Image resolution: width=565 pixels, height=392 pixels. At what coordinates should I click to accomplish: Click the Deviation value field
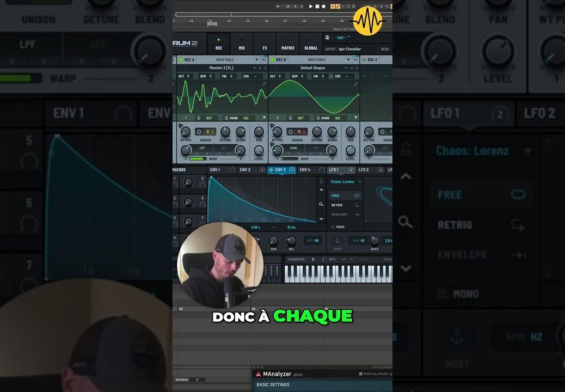coord(197,379)
